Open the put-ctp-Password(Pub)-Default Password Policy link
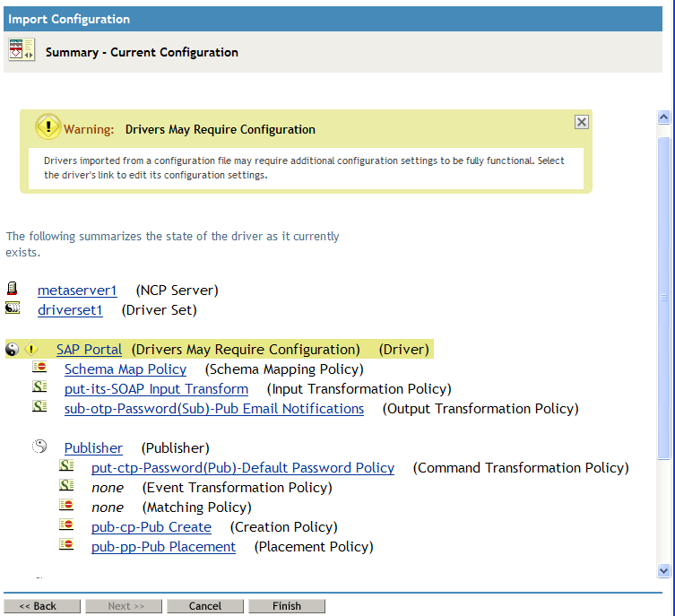 [x=243, y=468]
